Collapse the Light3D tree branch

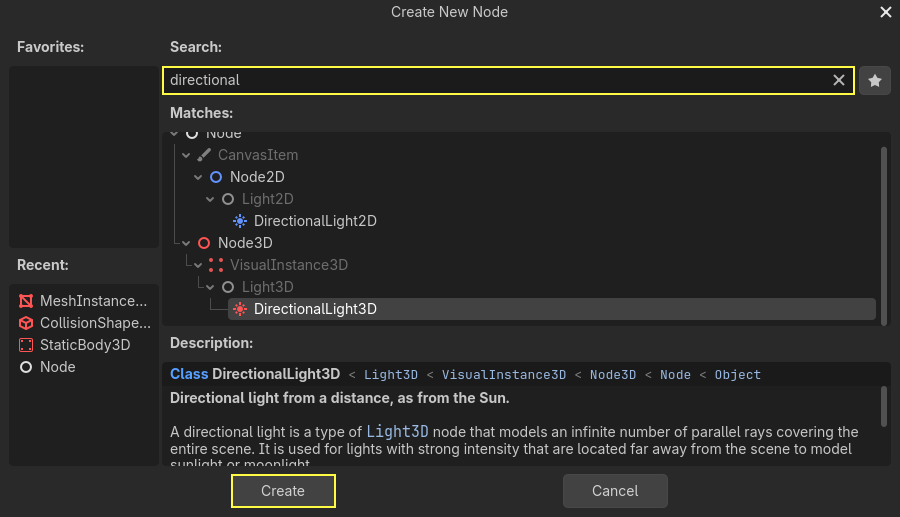(x=210, y=287)
